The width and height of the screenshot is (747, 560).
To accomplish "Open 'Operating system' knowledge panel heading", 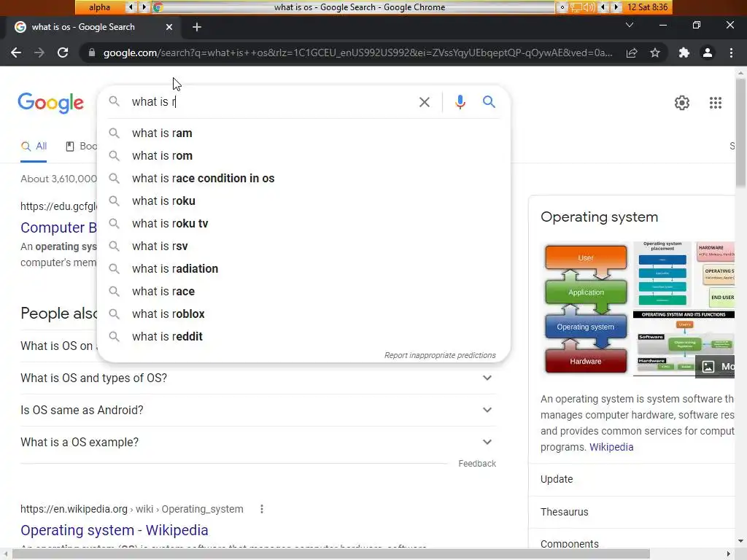I will point(600,217).
